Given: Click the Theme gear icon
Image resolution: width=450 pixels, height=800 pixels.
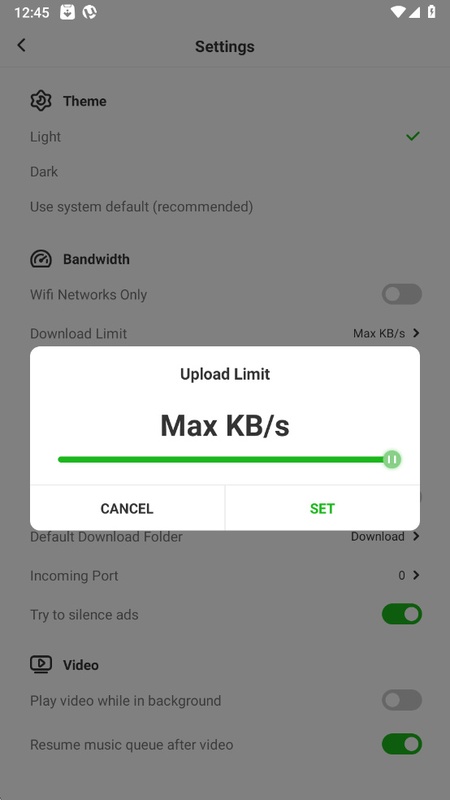Looking at the screenshot, I should click(x=41, y=101).
